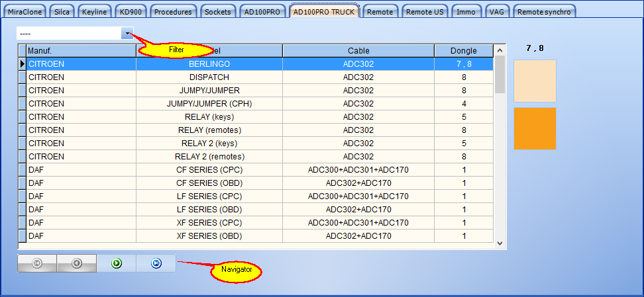Select the RELAY 2 (remotes) cell
Viewport: 644px width, 297px height.
pyautogui.click(x=209, y=157)
